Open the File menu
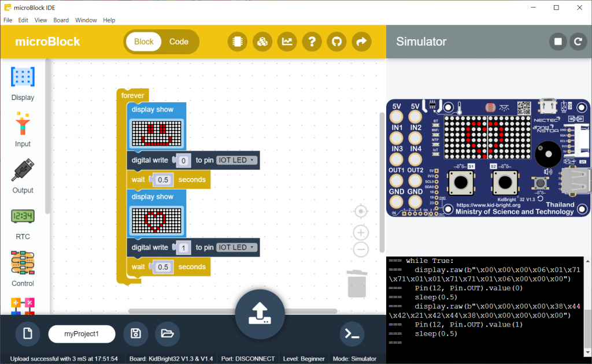 coord(8,20)
